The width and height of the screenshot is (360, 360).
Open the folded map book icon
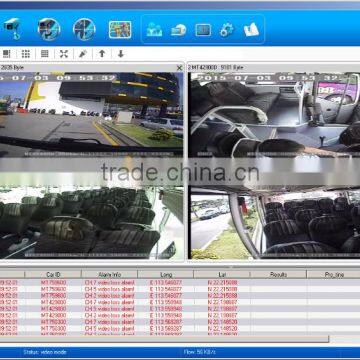tap(251, 30)
